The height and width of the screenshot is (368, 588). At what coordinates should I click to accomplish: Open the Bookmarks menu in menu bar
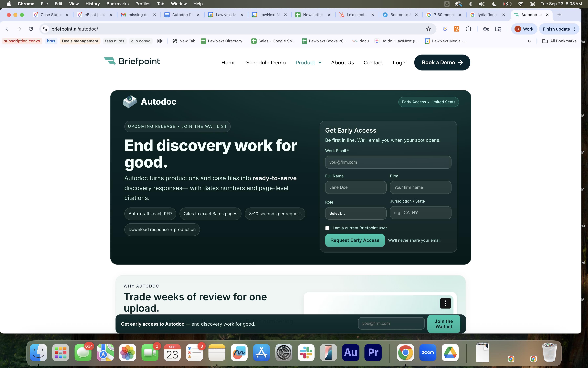click(x=118, y=4)
